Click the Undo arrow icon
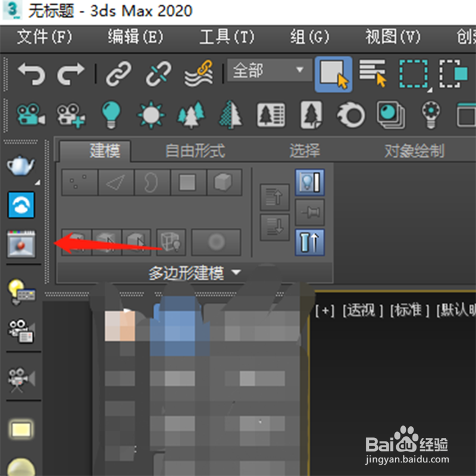 click(32, 74)
